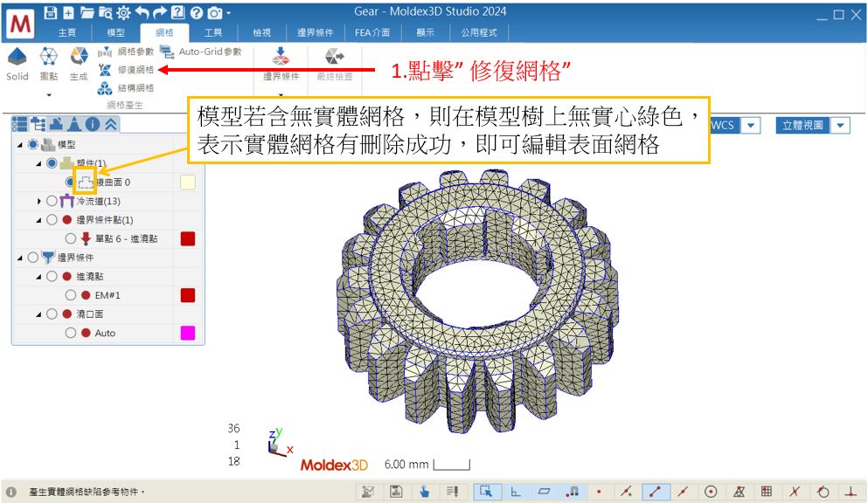Click the red color swatch for EM#1
The height and width of the screenshot is (503, 868).
188,295
